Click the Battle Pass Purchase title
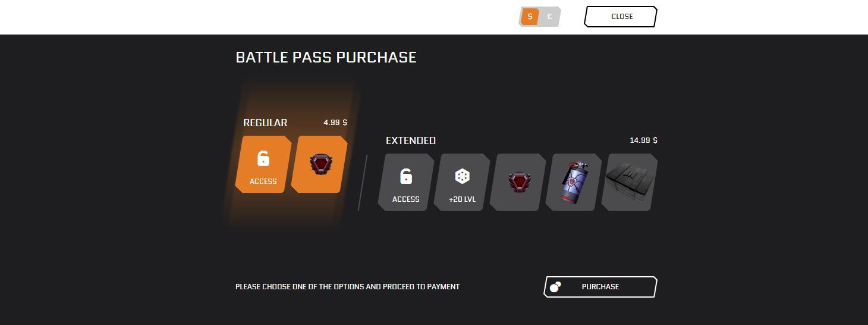 click(326, 57)
